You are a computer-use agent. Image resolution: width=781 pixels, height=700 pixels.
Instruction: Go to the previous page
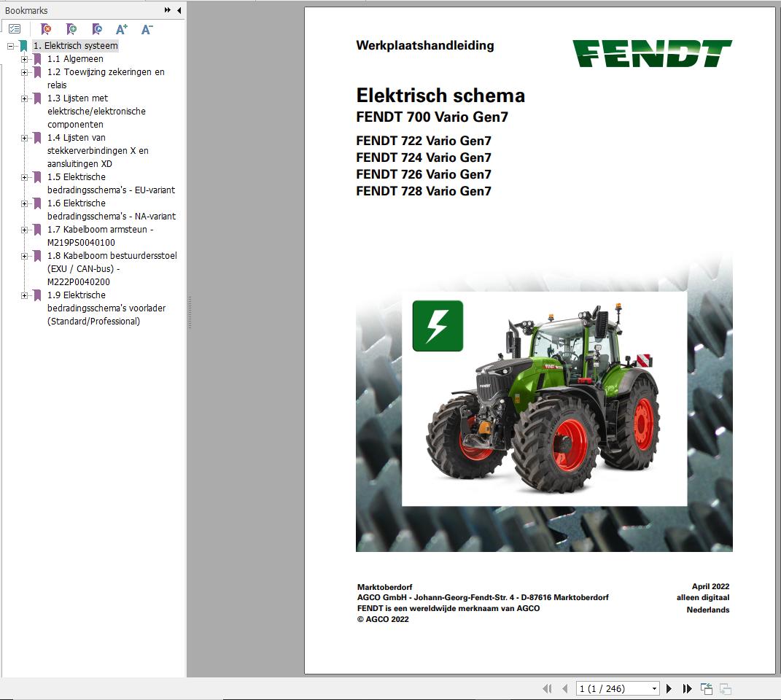(565, 688)
